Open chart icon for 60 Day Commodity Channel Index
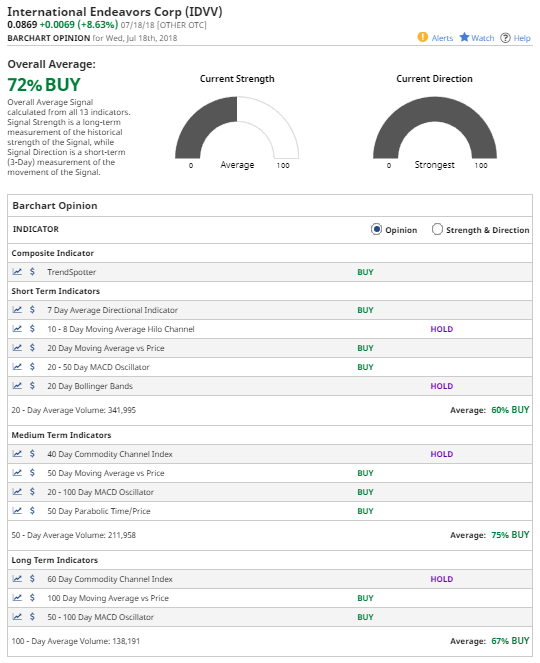 pos(17,579)
